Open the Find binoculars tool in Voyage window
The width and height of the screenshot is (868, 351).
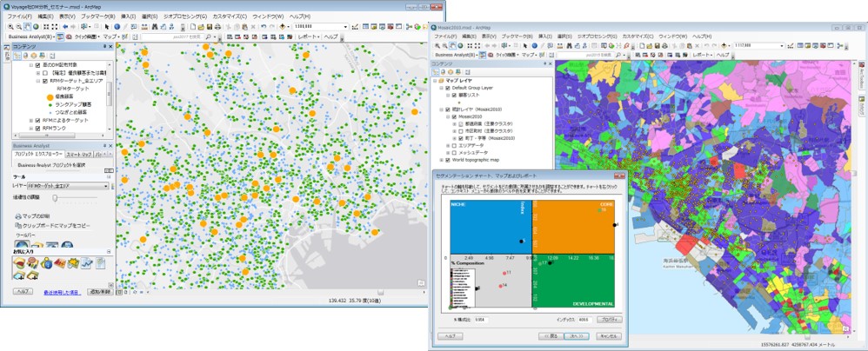[x=155, y=27]
